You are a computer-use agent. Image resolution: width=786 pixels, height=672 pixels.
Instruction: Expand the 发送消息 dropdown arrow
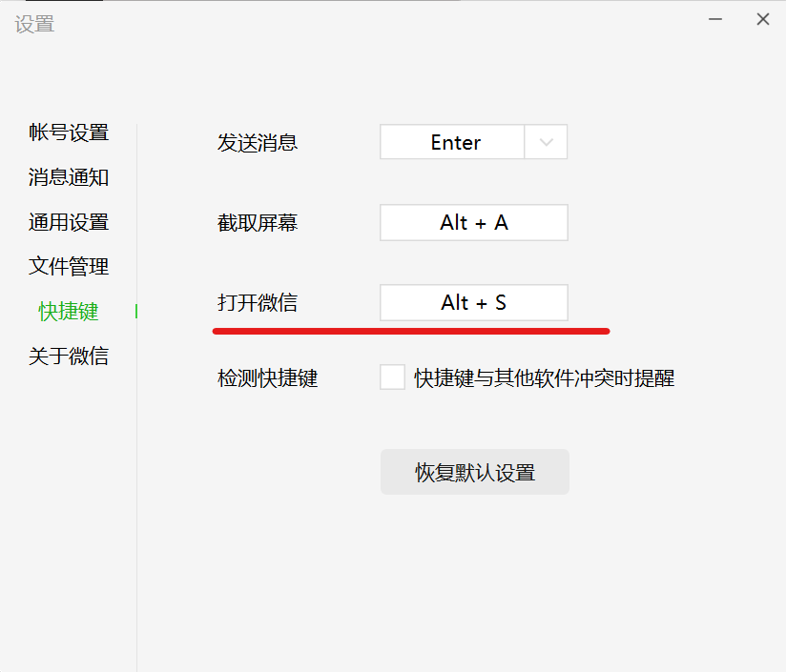coord(546,142)
